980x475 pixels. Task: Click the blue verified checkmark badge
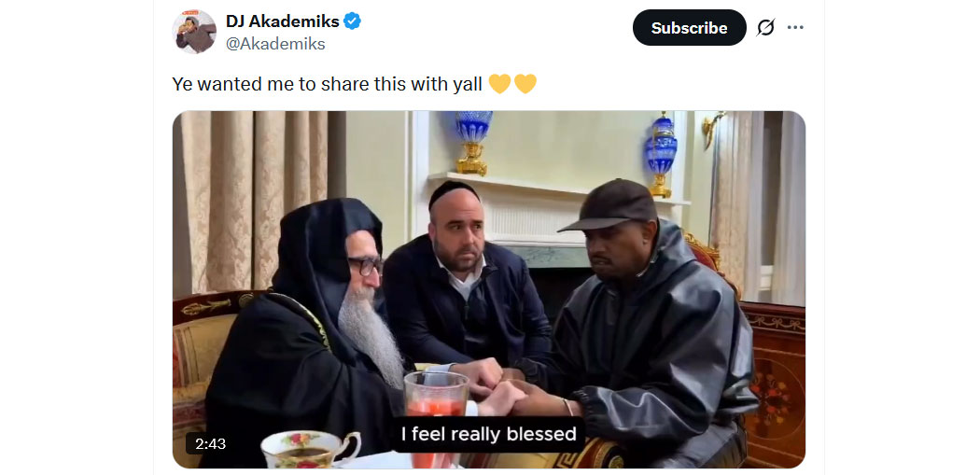pos(353,21)
